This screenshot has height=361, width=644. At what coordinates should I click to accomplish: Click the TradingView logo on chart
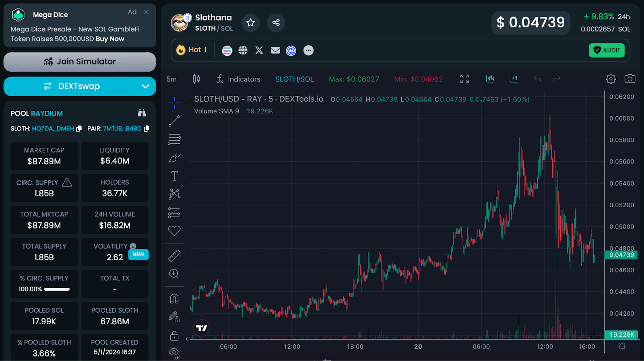coord(202,328)
